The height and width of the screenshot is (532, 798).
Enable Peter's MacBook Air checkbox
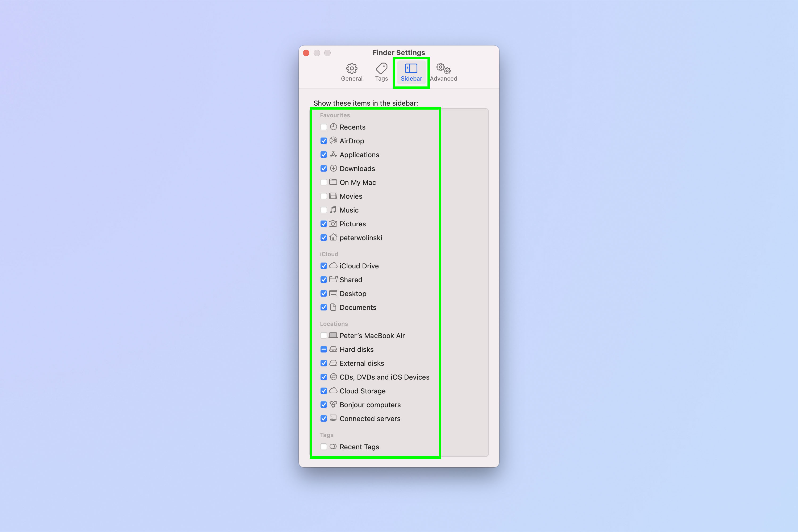click(x=324, y=335)
